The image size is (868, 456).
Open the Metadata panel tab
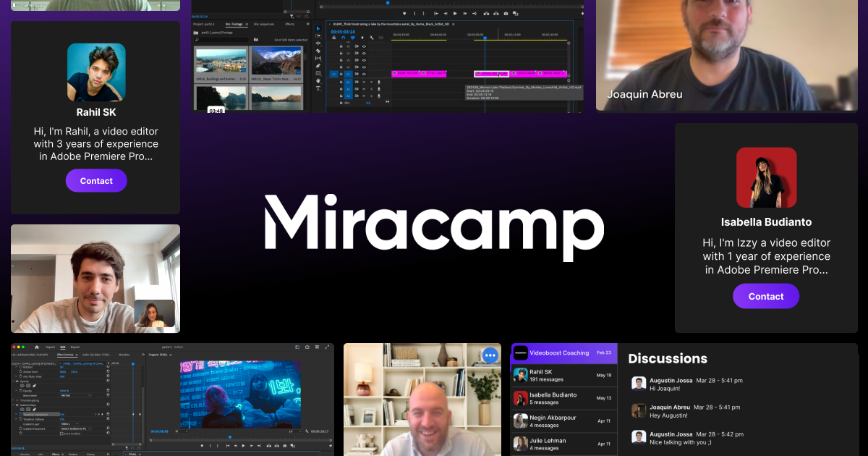tap(124, 355)
